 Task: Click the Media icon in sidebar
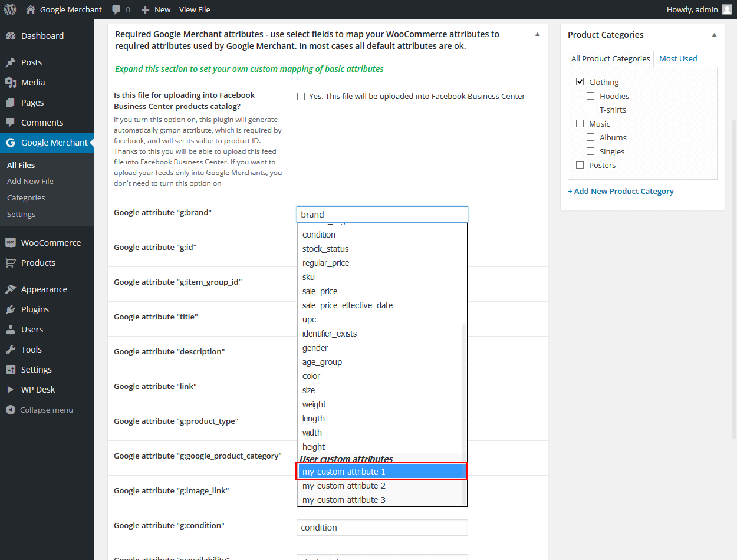11,83
